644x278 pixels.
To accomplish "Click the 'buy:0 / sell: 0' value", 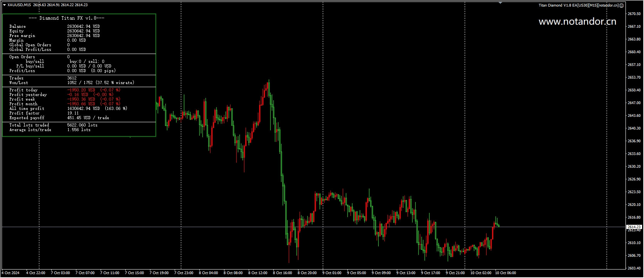I will [x=87, y=62].
